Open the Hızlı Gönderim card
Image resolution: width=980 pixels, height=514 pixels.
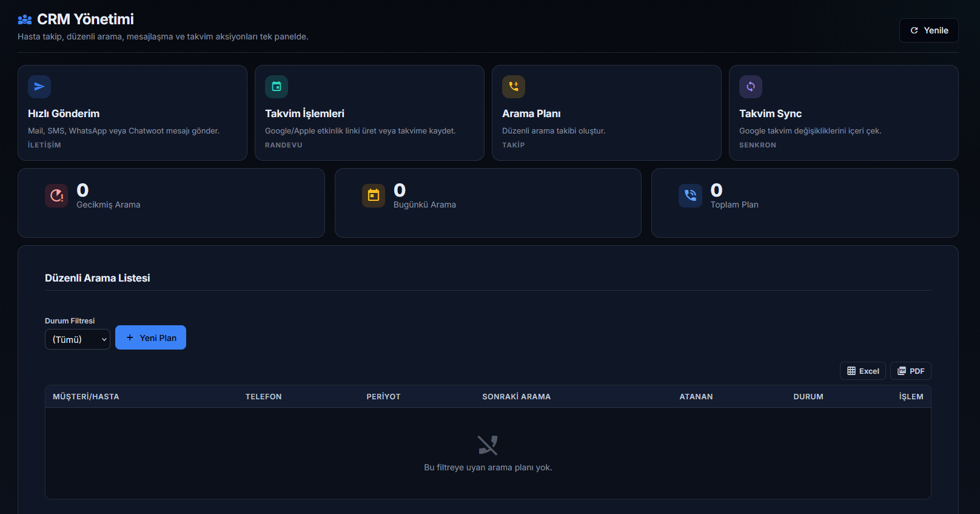[x=132, y=113]
